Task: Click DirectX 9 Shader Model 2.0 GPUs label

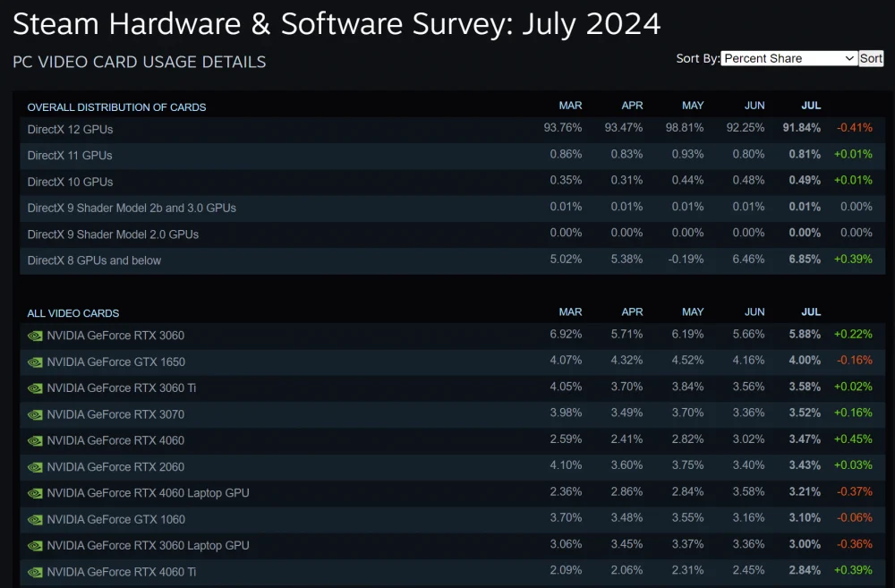Action: [x=113, y=234]
